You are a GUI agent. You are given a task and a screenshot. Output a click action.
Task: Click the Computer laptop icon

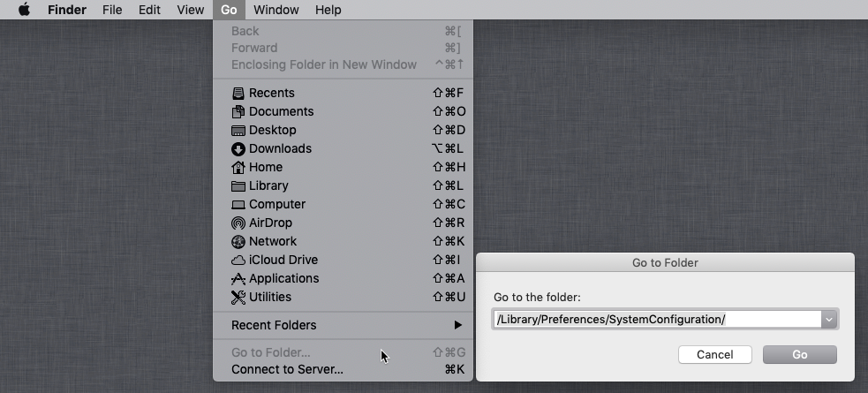[x=238, y=205]
